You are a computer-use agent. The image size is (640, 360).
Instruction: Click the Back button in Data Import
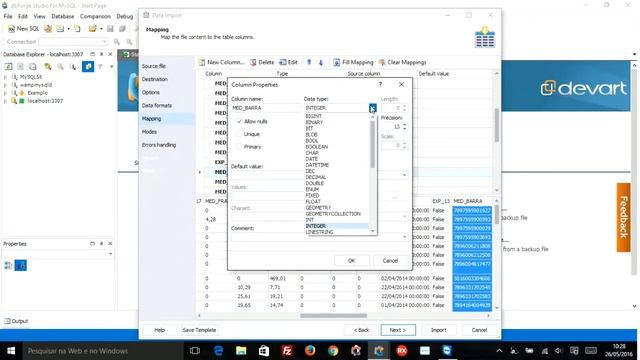[361, 330]
